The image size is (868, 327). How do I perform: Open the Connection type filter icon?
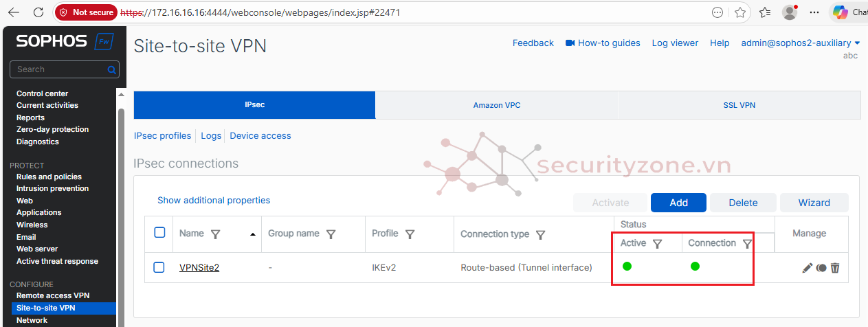(541, 235)
